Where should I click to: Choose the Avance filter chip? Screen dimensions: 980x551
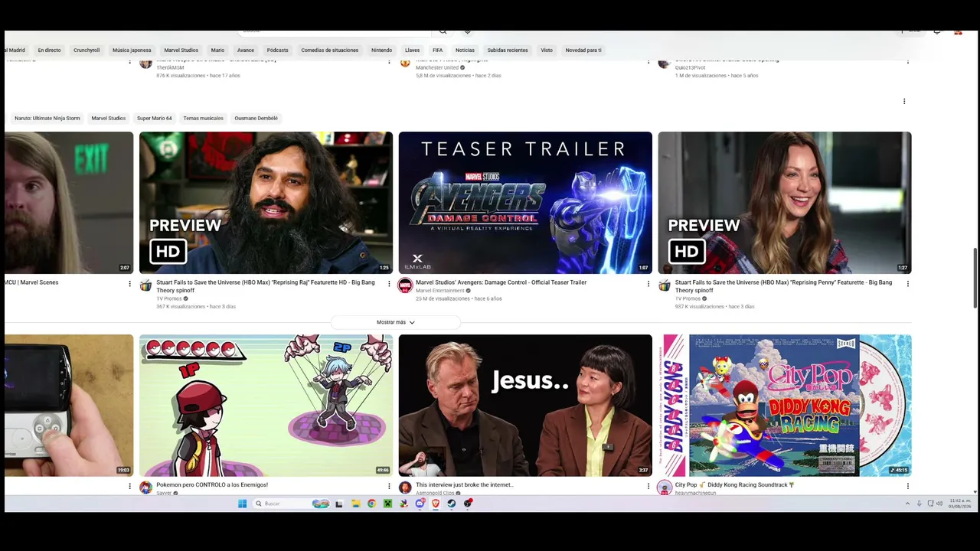(245, 51)
